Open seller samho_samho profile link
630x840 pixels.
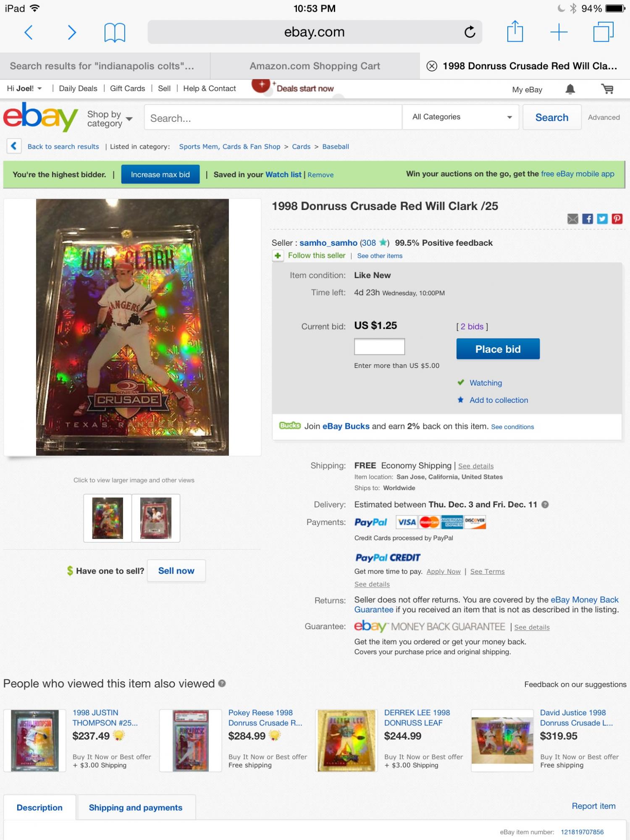pos(328,243)
